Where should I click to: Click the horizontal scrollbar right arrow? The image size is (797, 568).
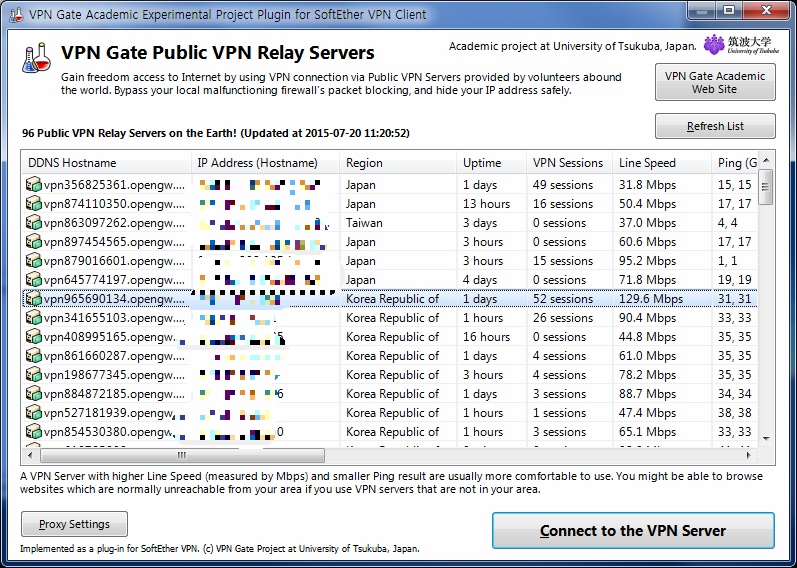click(749, 455)
